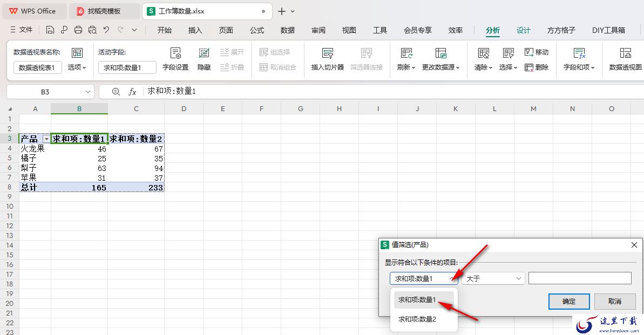Open the 字段设置 field settings icon
Image resolution: width=644 pixels, height=335 pixels.
click(175, 53)
